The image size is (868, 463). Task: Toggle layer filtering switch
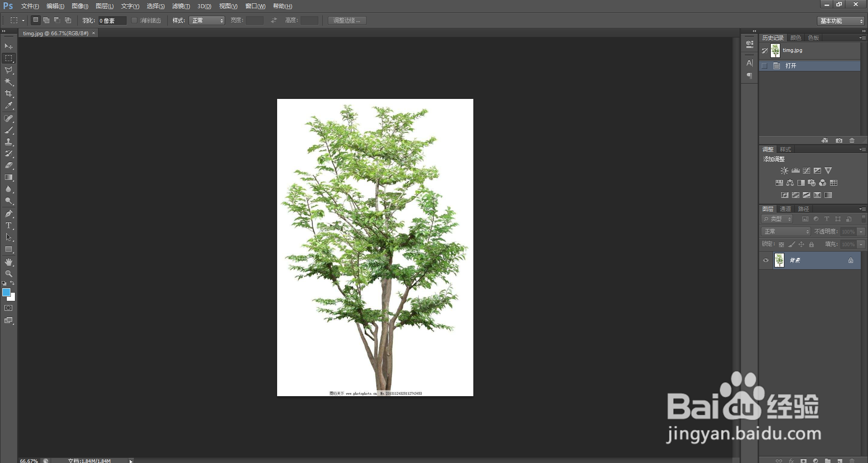click(x=863, y=219)
